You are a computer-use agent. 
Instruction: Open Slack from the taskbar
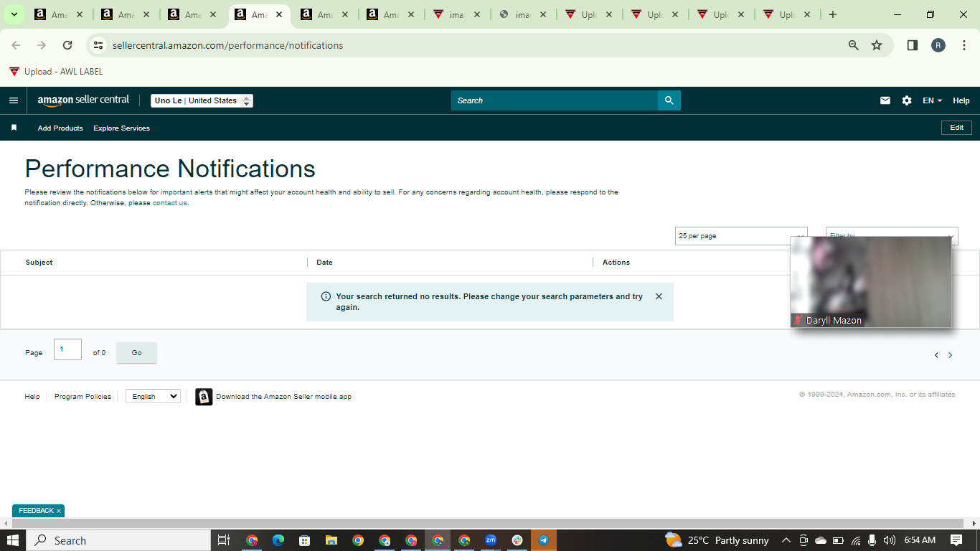click(x=517, y=540)
